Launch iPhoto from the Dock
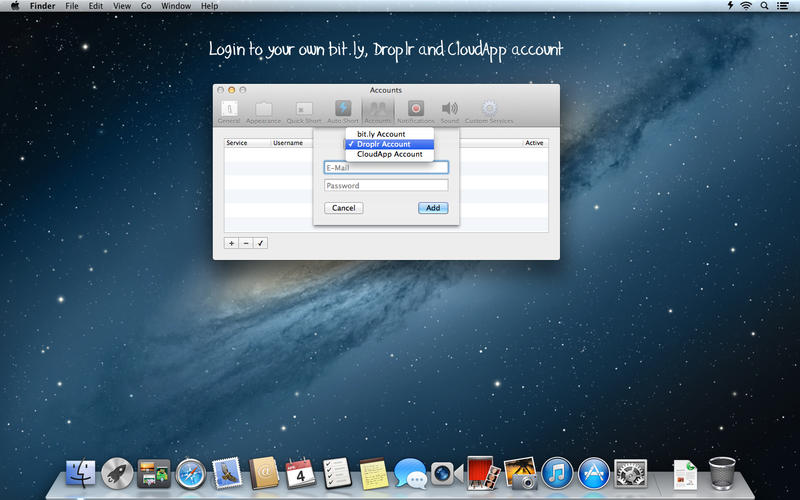Screen dimensions: 800x500 click(x=520, y=473)
